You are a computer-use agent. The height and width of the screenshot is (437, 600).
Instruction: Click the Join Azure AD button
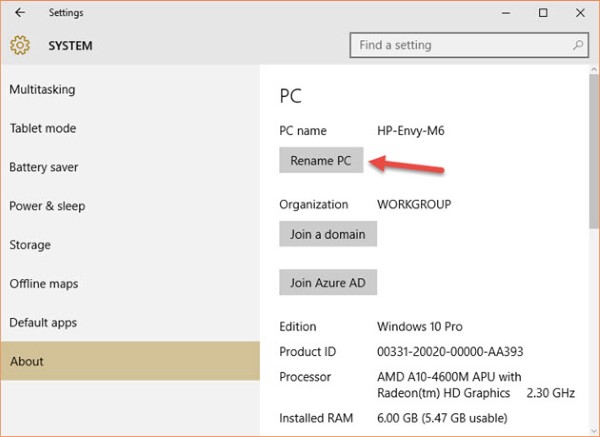coord(327,283)
